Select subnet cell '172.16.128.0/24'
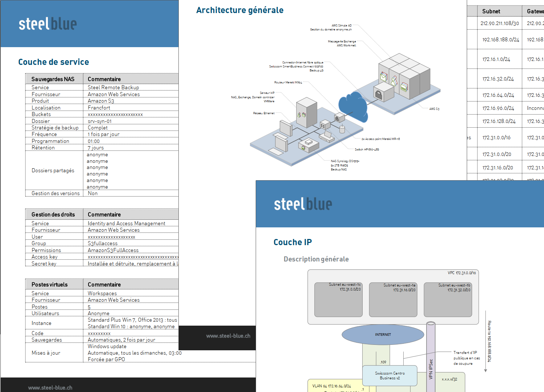Viewport: 544px width, 392px height. 499,121
